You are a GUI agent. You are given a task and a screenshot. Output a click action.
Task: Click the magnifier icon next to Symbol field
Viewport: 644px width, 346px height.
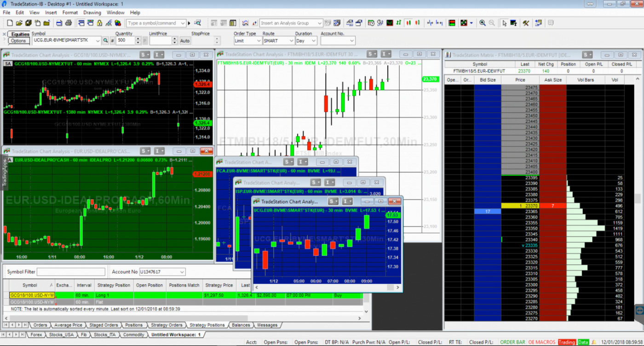[105, 41]
